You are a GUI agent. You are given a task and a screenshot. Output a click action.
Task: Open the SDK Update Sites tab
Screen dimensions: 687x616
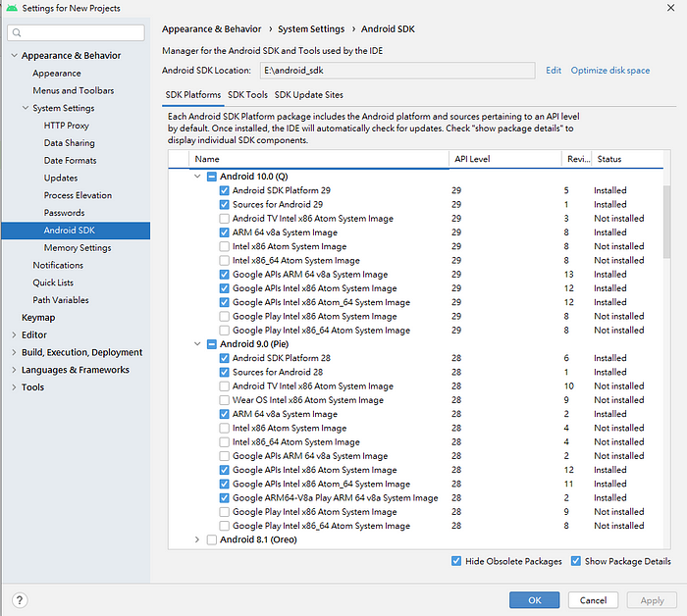308,95
